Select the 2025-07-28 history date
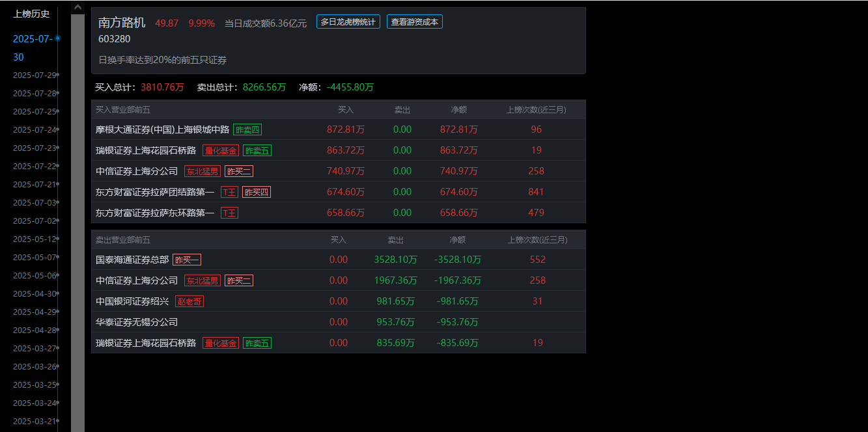Image resolution: width=868 pixels, height=432 pixels. coord(35,93)
